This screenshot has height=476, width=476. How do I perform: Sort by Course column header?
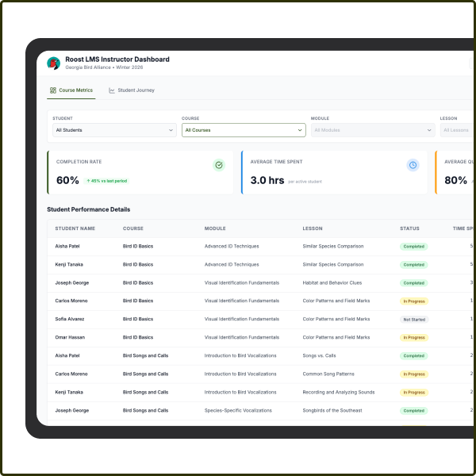[x=133, y=228]
